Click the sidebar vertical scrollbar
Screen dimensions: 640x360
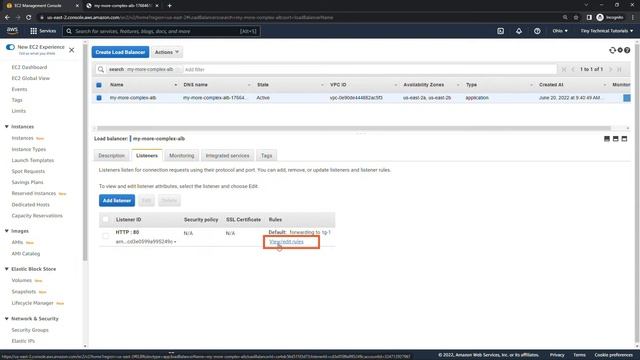click(85, 151)
